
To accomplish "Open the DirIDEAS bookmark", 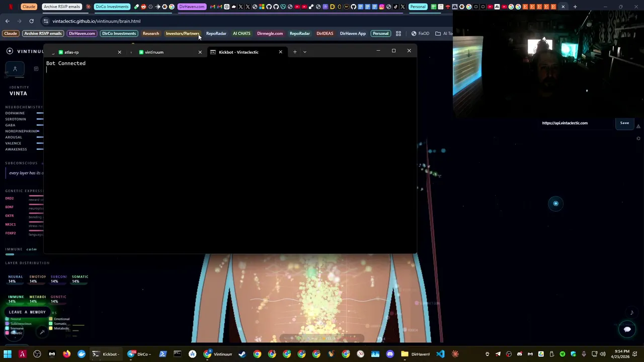I will pyautogui.click(x=325, y=34).
